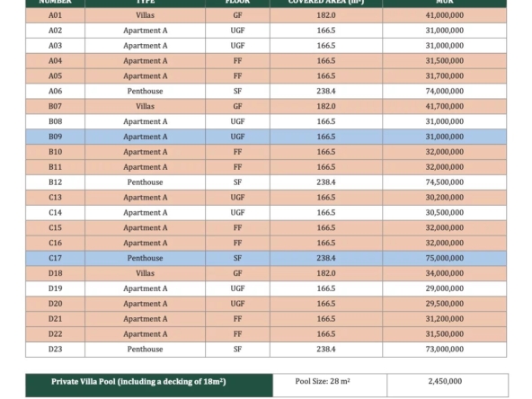
Task: Select the A01 price 41,000,000
Action: tap(445, 15)
